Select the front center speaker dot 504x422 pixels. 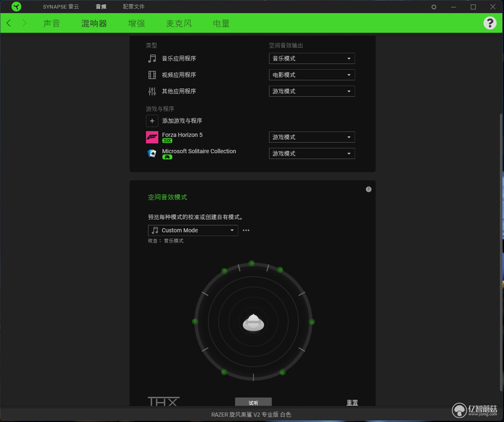click(251, 263)
